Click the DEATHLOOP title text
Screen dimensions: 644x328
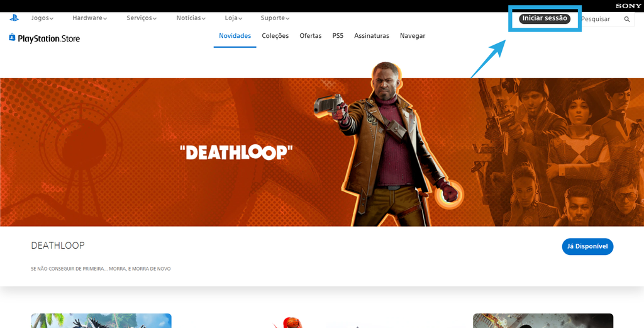[x=58, y=246]
